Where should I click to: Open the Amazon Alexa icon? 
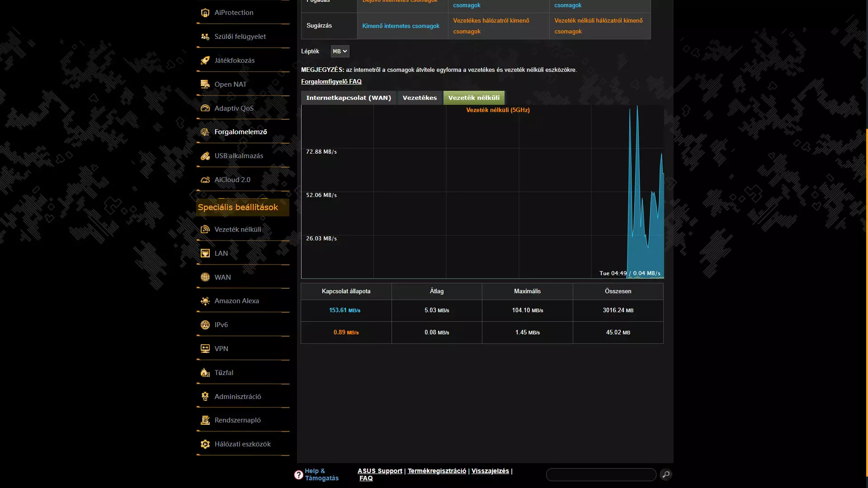(x=205, y=301)
